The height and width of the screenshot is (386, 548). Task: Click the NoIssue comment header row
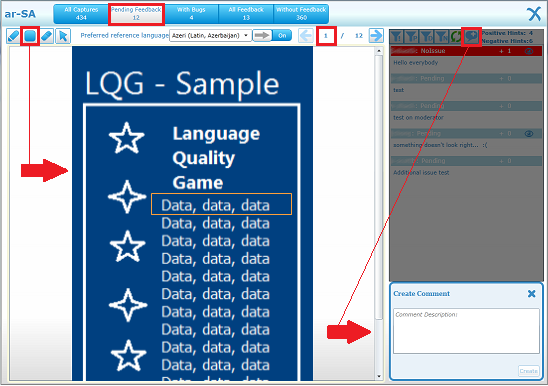pos(466,51)
